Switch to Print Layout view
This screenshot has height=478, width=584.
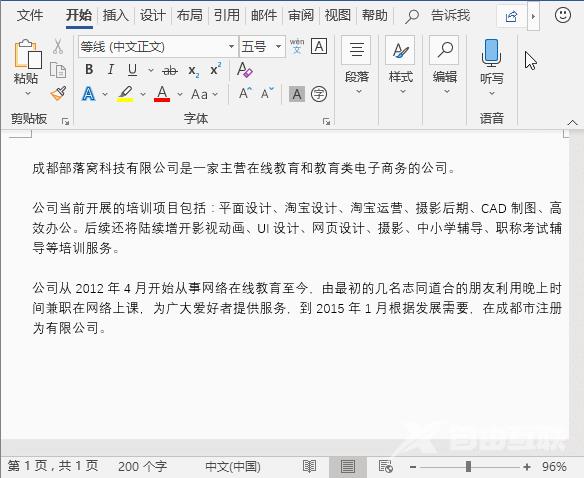[348, 466]
